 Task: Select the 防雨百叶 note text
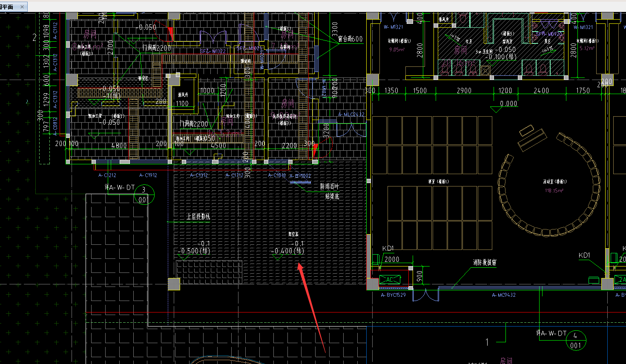point(330,186)
